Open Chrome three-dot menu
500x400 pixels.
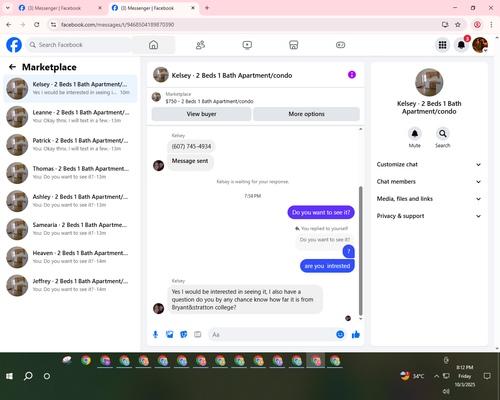491,25
